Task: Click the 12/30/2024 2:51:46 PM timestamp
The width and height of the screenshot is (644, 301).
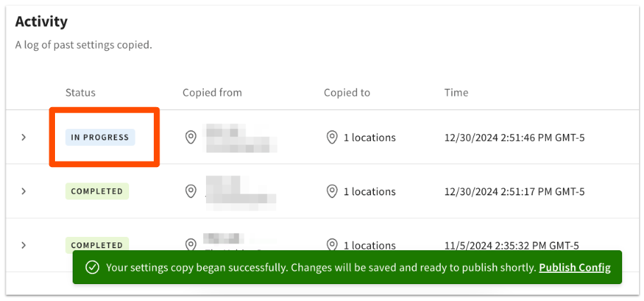Action: 514,137
